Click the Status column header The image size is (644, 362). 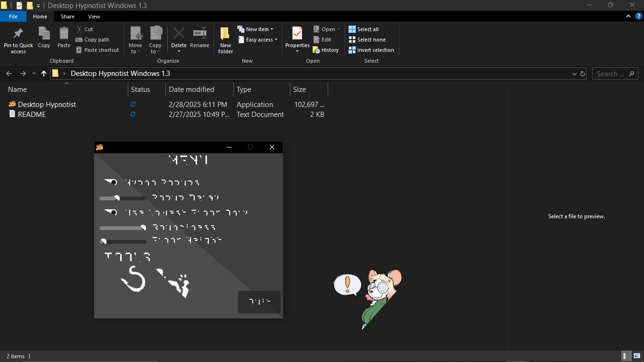(x=147, y=90)
